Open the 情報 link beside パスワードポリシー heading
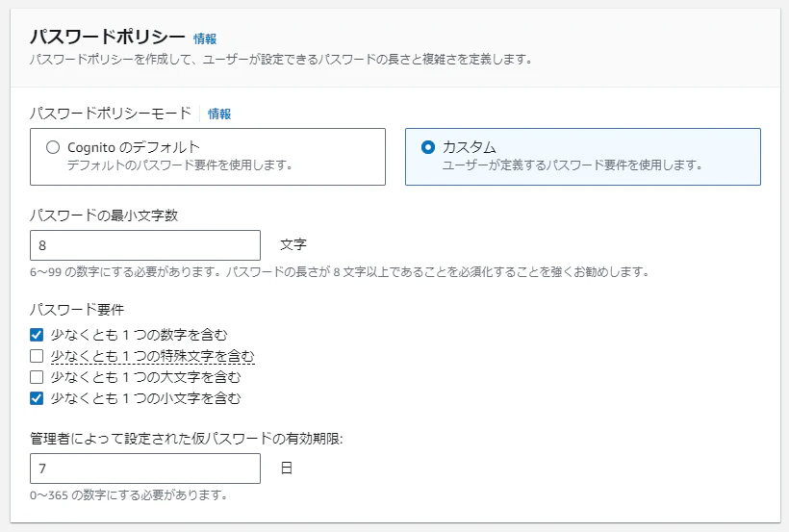 205,38
